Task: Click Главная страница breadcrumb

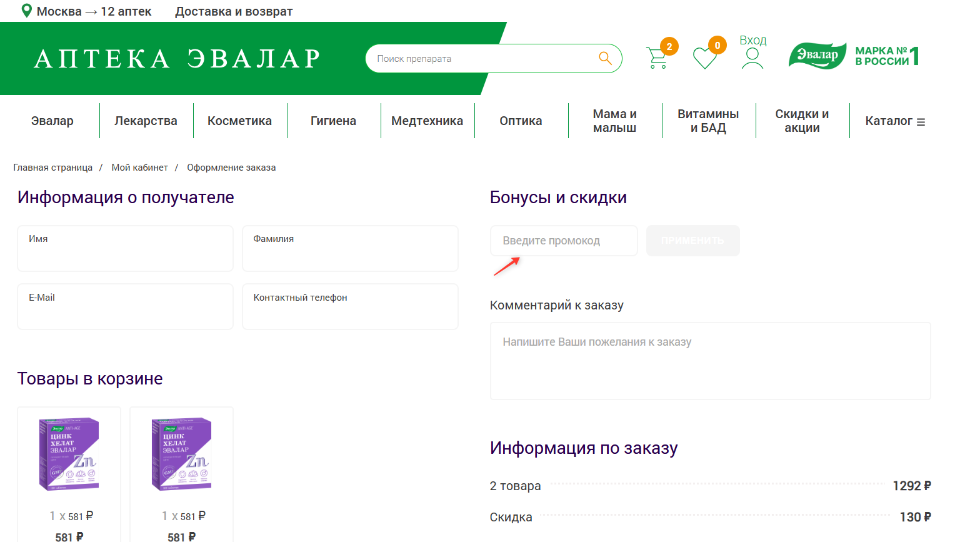Action: [52, 168]
